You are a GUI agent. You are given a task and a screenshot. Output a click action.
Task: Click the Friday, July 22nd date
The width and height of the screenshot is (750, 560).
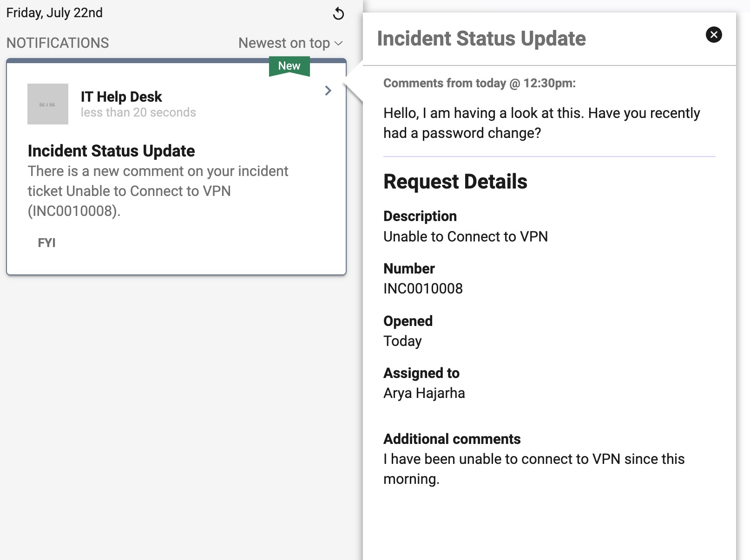pyautogui.click(x=54, y=13)
